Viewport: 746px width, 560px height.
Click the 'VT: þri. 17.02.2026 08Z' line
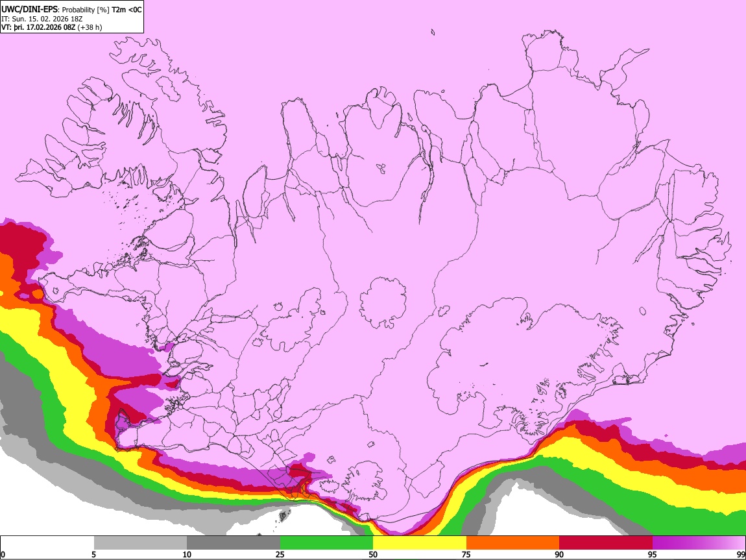[x=38, y=27]
